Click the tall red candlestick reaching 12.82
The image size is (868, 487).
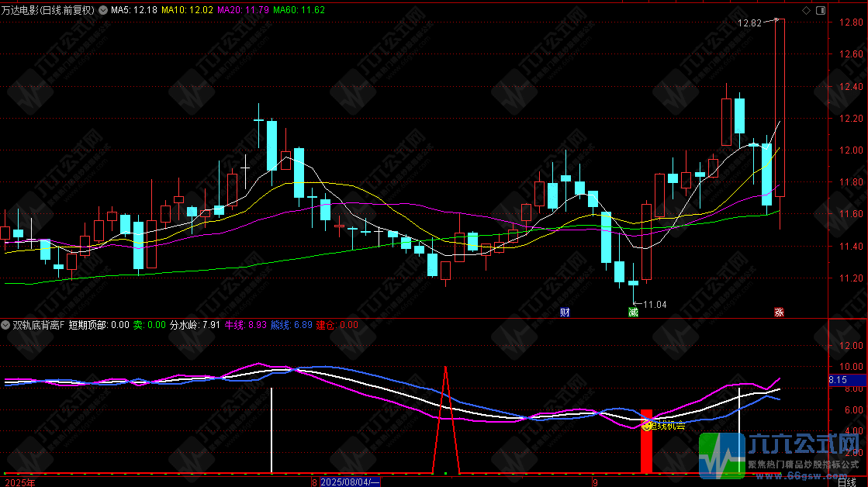[780, 108]
